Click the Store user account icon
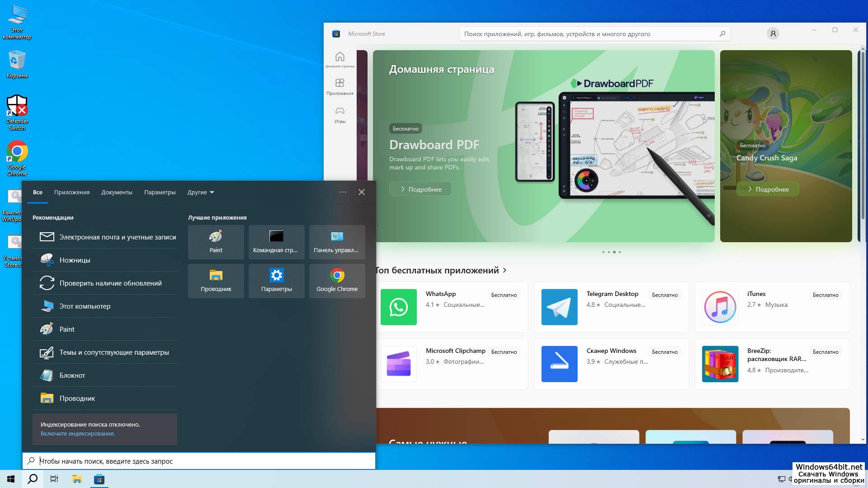This screenshot has height=488, width=868. (x=773, y=33)
